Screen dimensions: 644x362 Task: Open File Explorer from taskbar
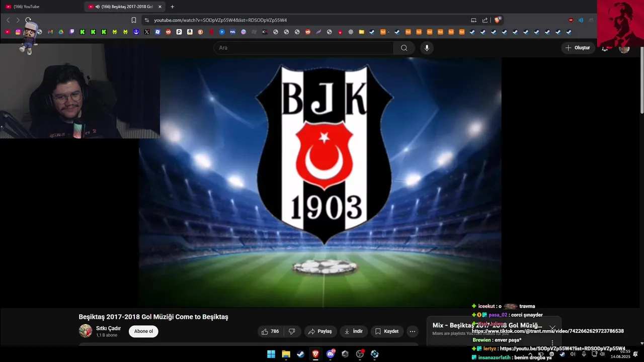(286, 354)
